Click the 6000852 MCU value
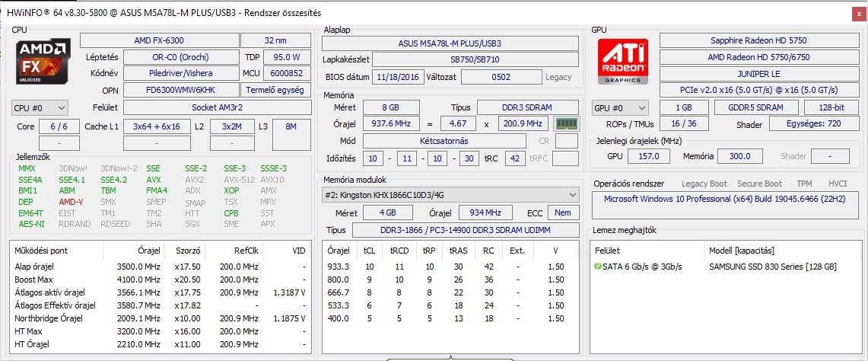The height and width of the screenshot is (361, 868). click(x=287, y=73)
